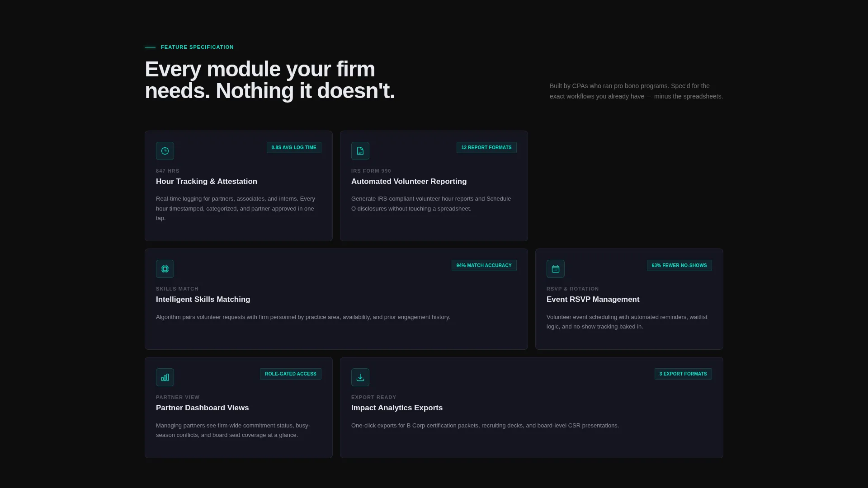Screen dimensions: 868x488
Task: Click the 'Built by CPAs' intro paragraph
Action: tap(636, 91)
